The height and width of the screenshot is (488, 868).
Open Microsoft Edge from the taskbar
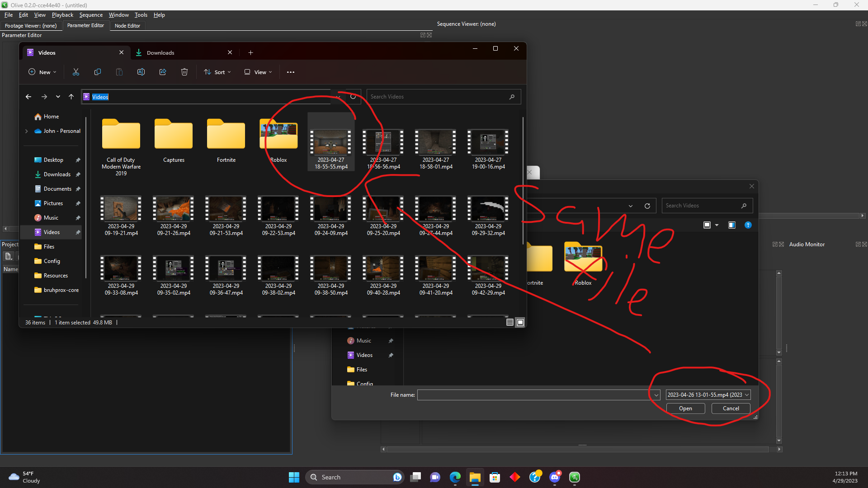pos(455,477)
